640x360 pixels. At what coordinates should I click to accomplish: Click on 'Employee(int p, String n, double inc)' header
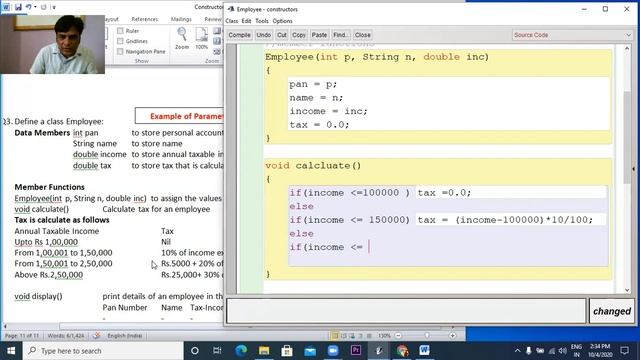[377, 57]
